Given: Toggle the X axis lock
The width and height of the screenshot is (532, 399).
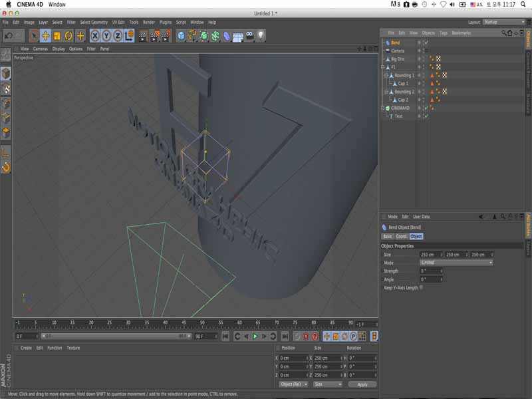Looking at the screenshot, I should pos(95,36).
